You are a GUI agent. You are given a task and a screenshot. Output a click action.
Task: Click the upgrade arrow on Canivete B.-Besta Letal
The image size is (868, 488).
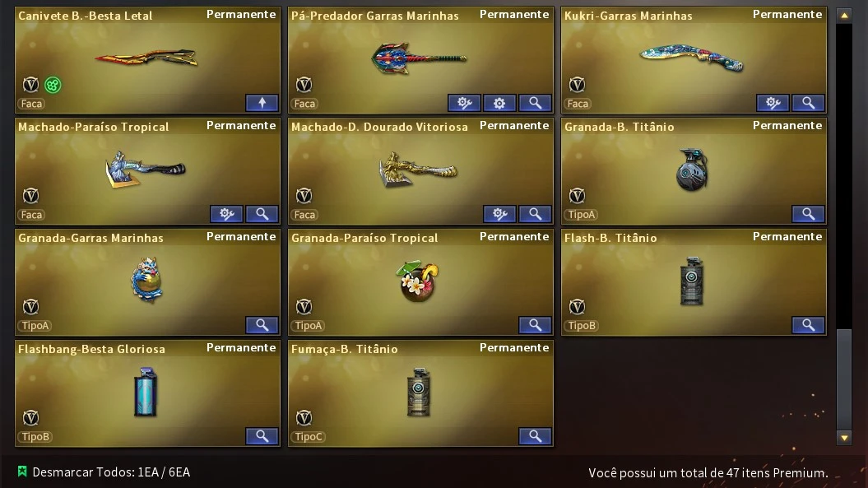tap(262, 103)
